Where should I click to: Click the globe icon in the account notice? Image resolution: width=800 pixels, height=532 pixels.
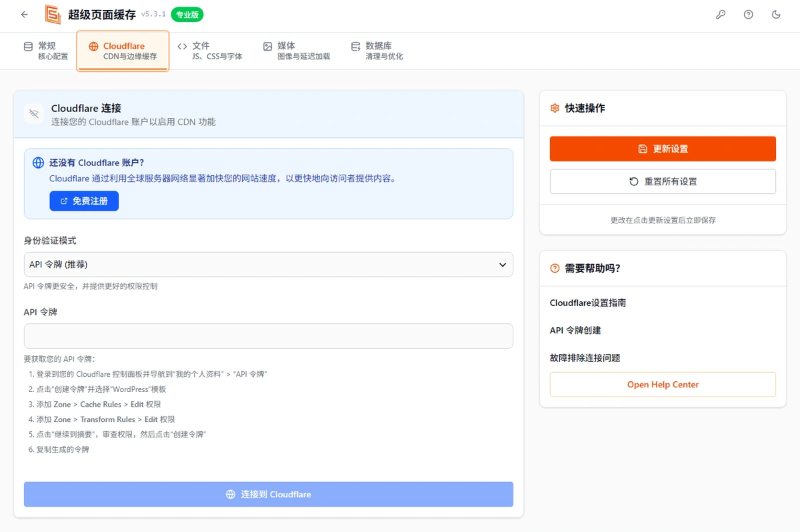[x=39, y=162]
